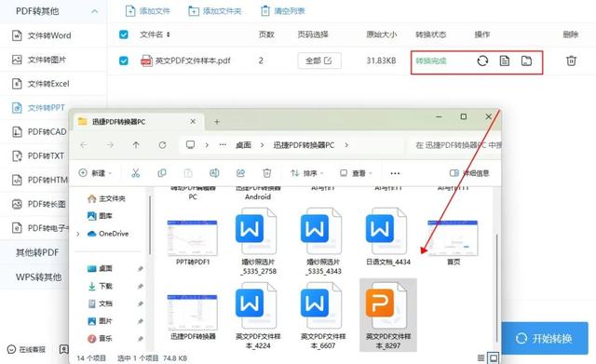Close the 迅捷PDF转换器PC Explorer tab
The image size is (596, 364).
[193, 122]
